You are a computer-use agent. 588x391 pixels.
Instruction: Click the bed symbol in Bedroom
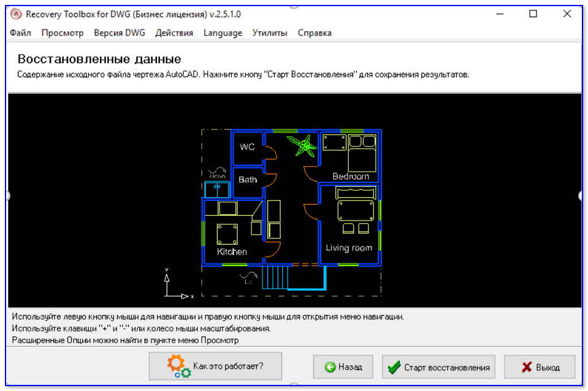click(x=362, y=153)
